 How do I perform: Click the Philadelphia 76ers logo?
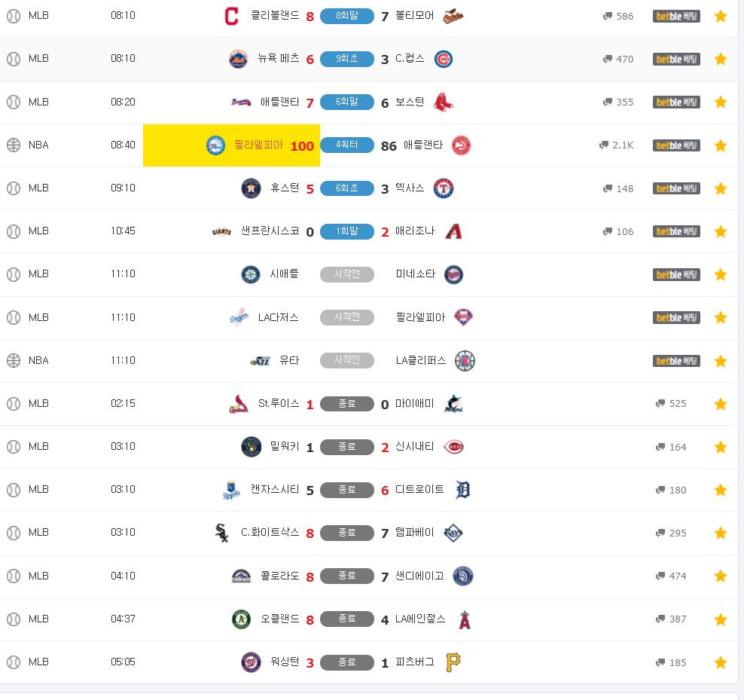click(x=215, y=145)
